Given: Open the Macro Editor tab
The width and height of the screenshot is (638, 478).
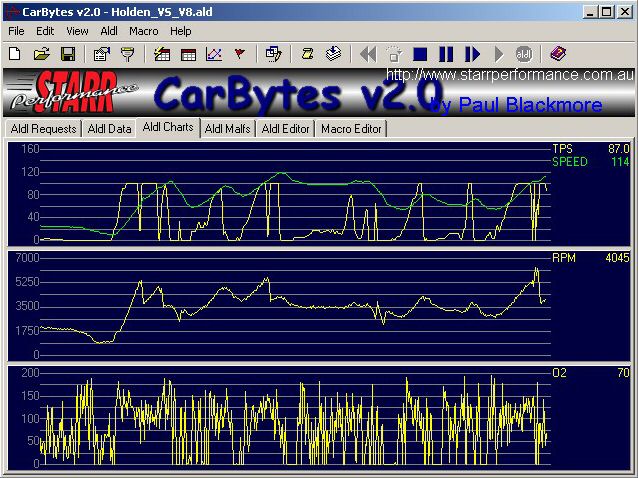Looking at the screenshot, I should coord(351,129).
